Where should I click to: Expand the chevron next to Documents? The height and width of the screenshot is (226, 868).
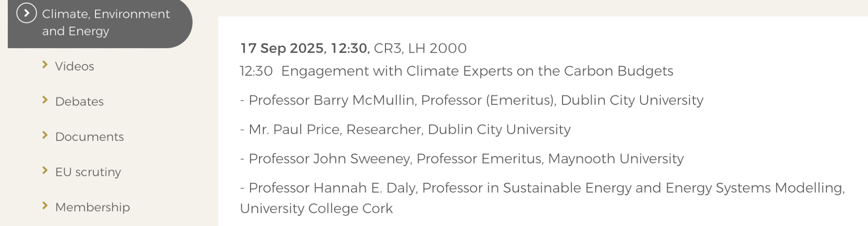tap(45, 135)
